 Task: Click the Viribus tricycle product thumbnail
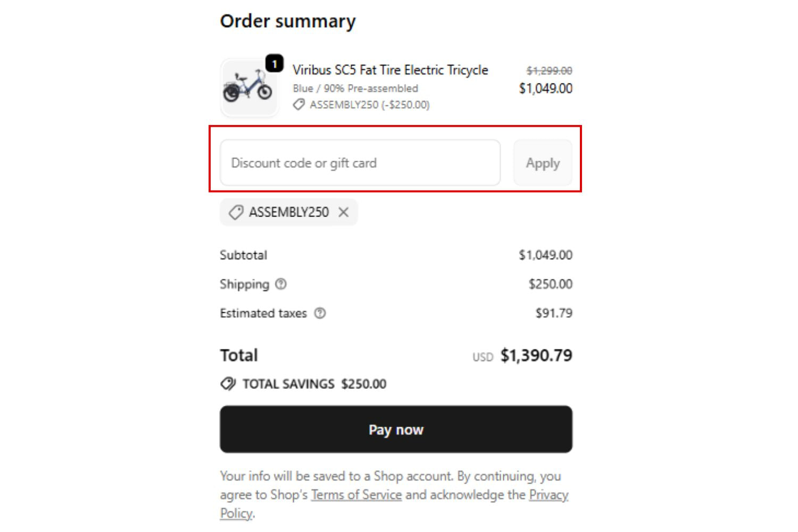248,88
